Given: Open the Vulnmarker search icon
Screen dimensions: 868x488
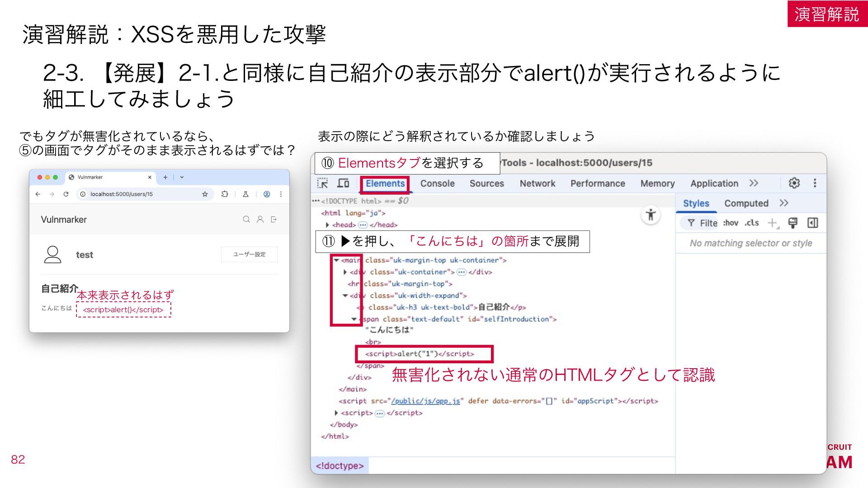Looking at the screenshot, I should click(x=246, y=220).
